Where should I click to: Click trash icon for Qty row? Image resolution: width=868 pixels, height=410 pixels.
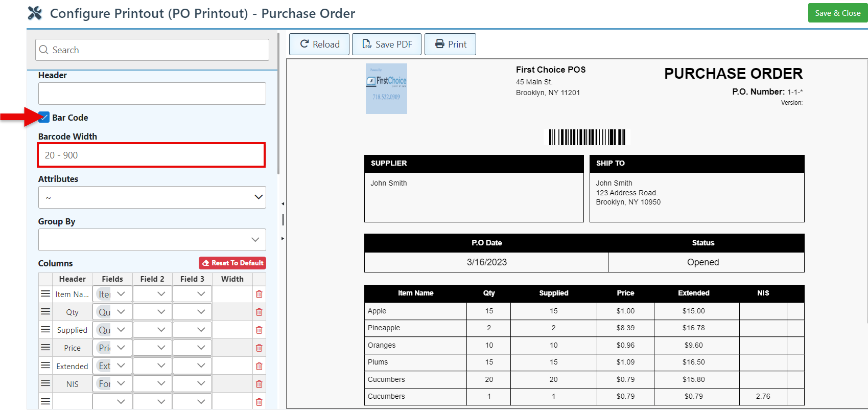click(x=259, y=312)
